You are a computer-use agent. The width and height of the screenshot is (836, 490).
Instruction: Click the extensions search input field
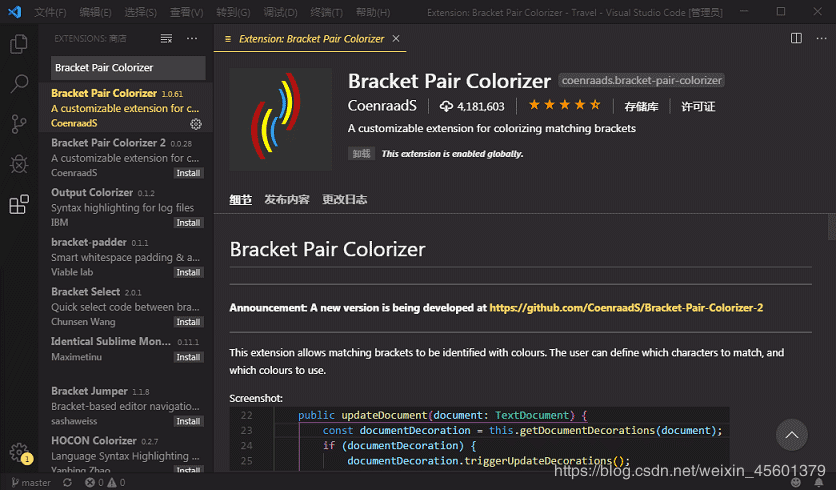pyautogui.click(x=128, y=68)
